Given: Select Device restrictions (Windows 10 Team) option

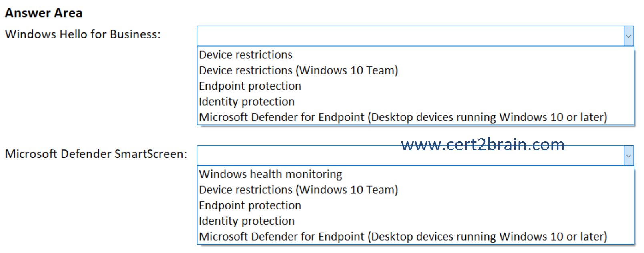Looking at the screenshot, I should pyautogui.click(x=298, y=70).
